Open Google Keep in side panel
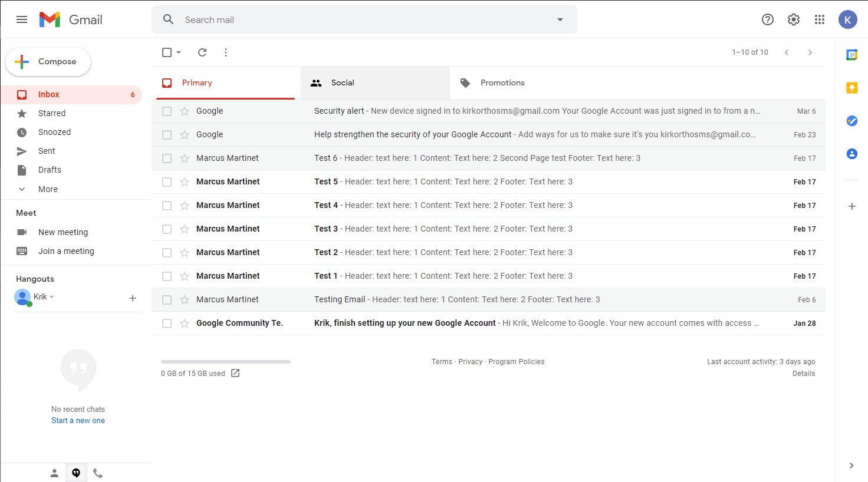Image resolution: width=868 pixels, height=482 pixels. 851,88
